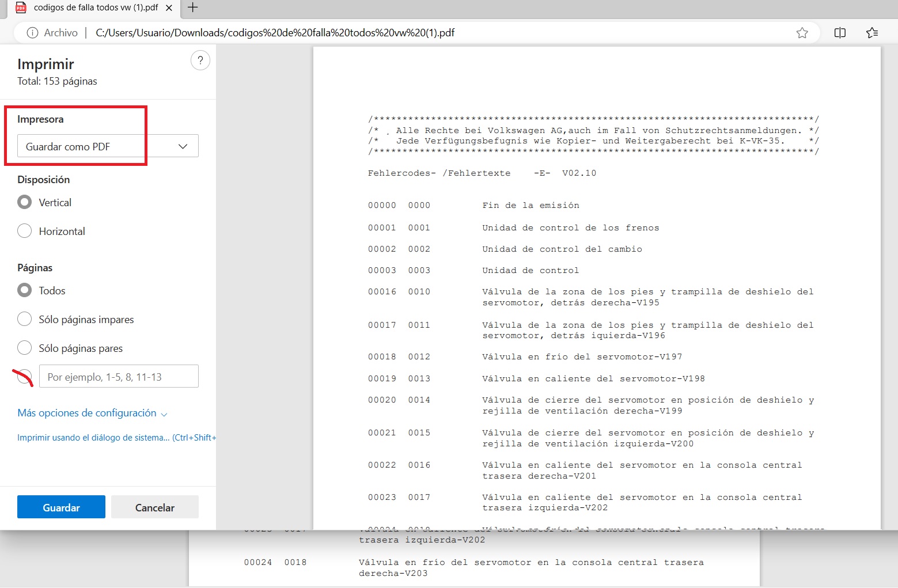Select the custom page range radio button

tap(24, 377)
